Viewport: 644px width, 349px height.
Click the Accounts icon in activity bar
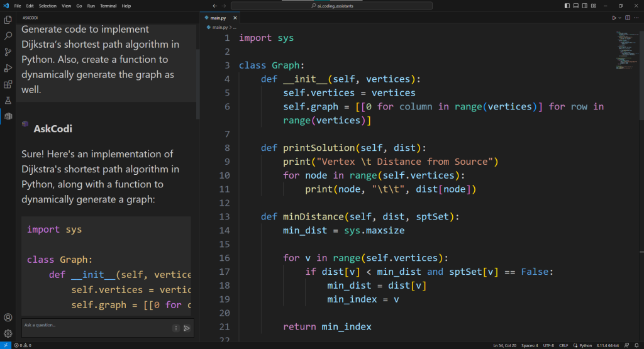8,318
